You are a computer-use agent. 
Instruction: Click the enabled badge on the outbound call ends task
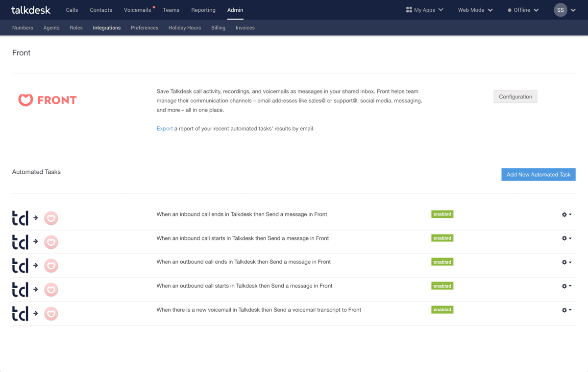[x=442, y=262]
